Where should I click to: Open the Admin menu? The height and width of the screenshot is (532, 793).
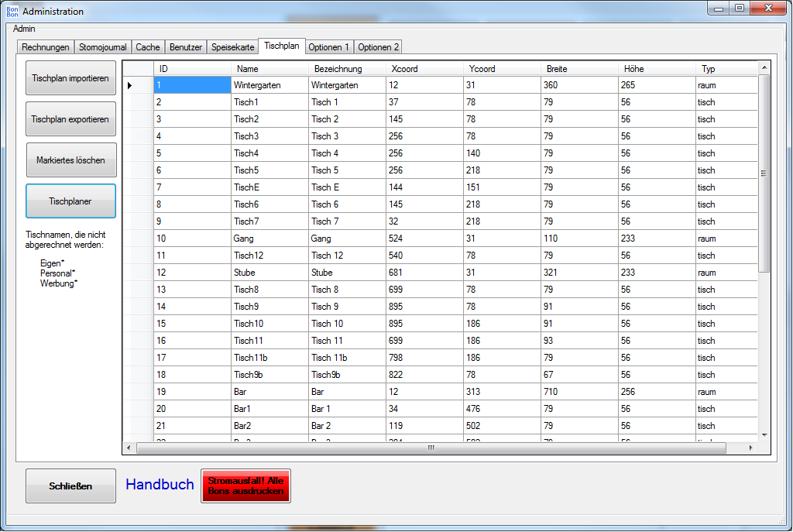[24, 29]
